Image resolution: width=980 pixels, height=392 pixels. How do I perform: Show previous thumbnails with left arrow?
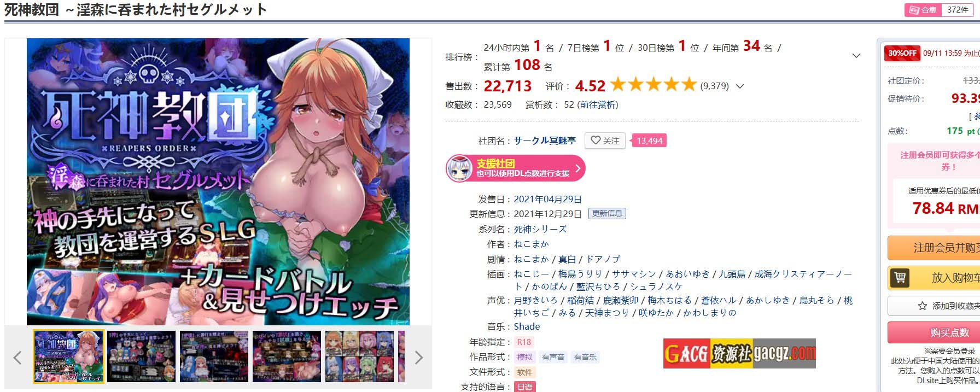pos(17,358)
